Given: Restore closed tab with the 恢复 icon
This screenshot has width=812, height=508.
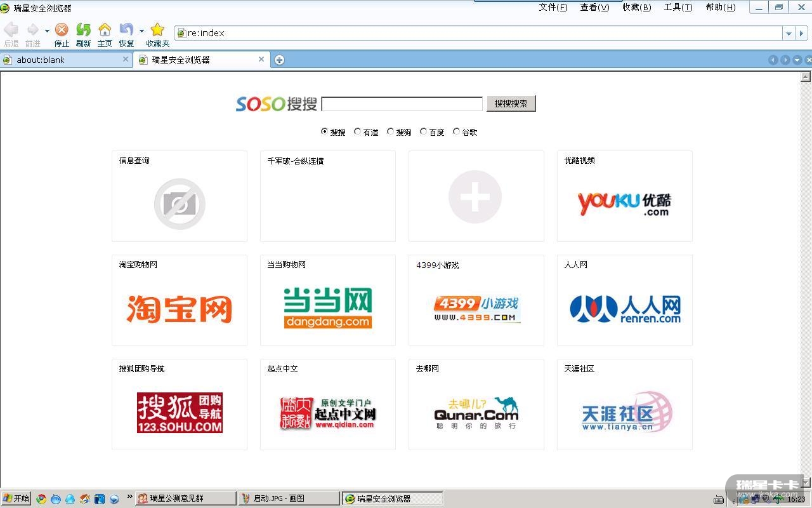Looking at the screenshot, I should click(126, 30).
